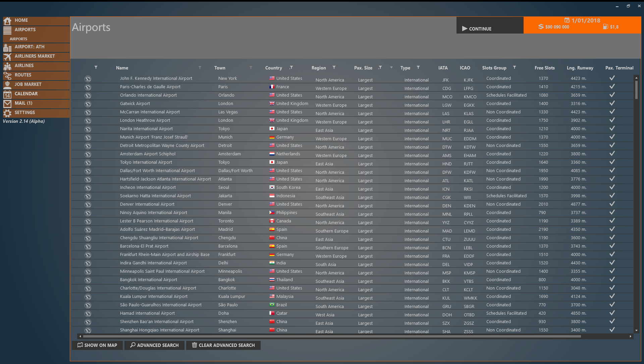Click the Routes icon in the sidebar

[7, 75]
